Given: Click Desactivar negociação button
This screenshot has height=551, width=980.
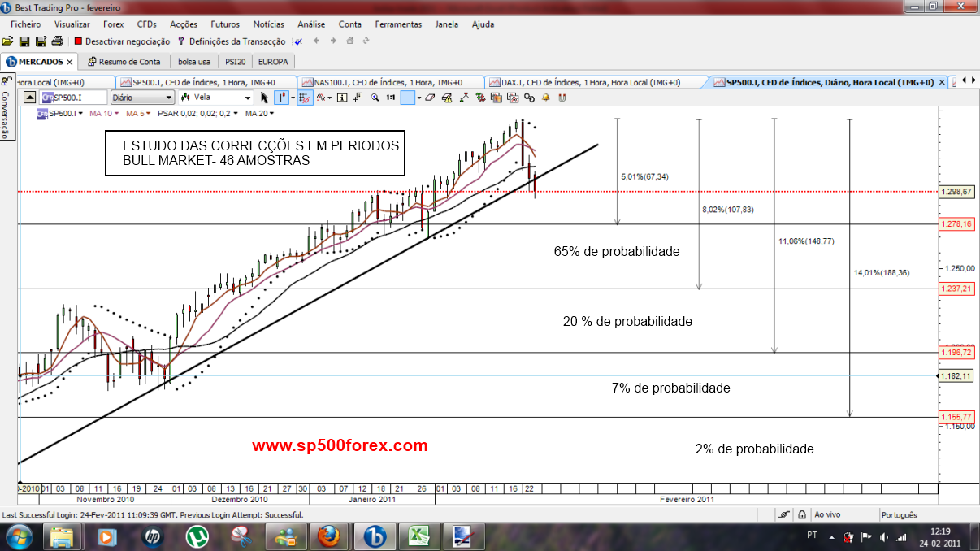Looking at the screenshot, I should click(x=122, y=41).
